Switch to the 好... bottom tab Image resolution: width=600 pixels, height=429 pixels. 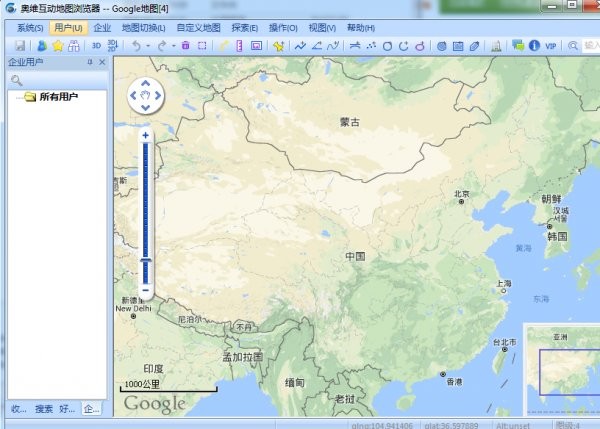click(x=67, y=409)
